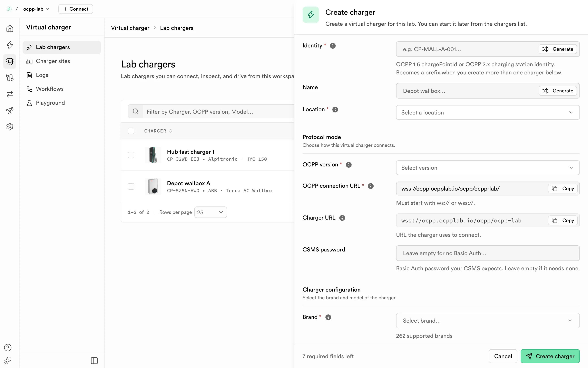Click the OCPP connection URL info icon

[x=371, y=186]
